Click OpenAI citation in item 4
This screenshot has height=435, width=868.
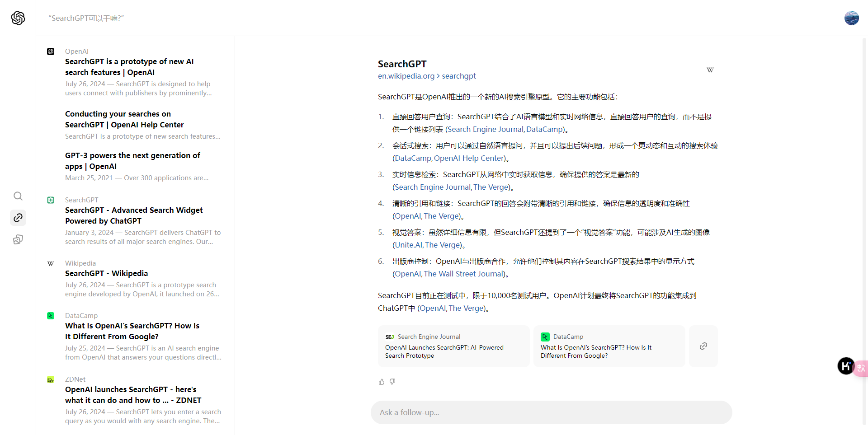[408, 216]
